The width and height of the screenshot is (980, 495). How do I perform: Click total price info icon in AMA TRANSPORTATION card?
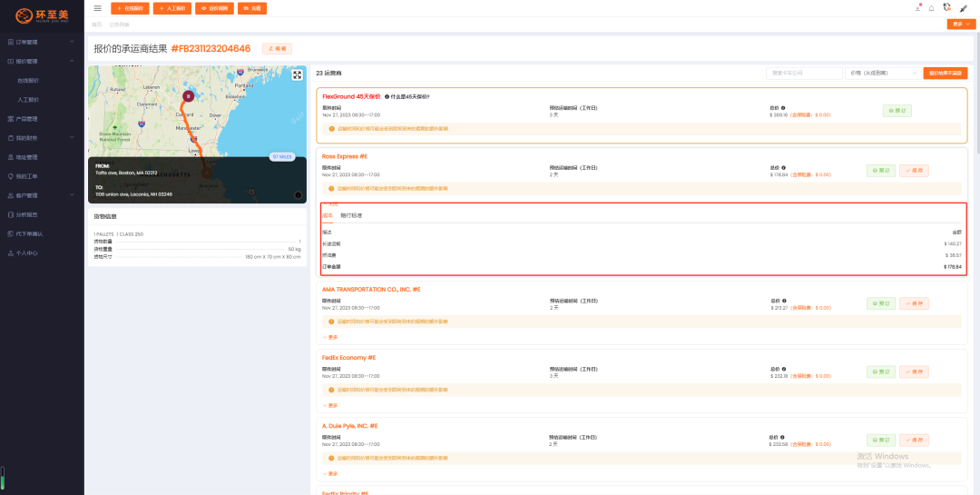tap(783, 301)
